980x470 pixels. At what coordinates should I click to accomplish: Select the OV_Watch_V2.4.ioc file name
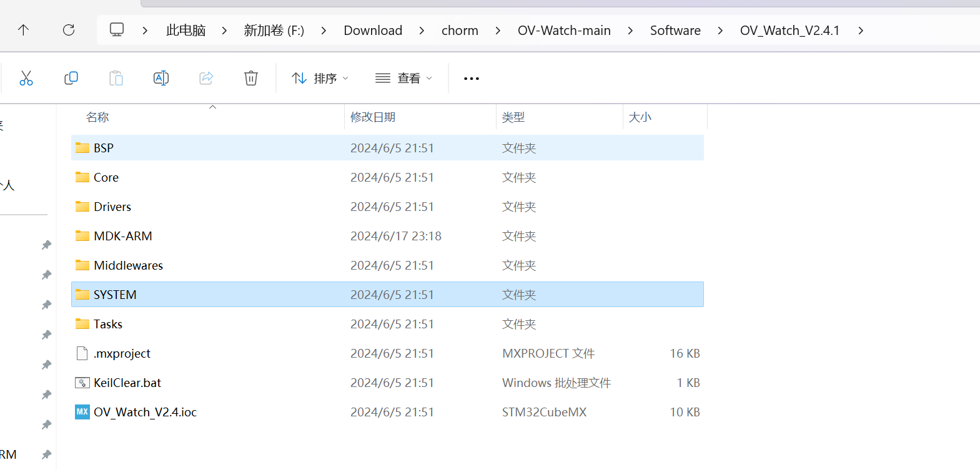(145, 412)
